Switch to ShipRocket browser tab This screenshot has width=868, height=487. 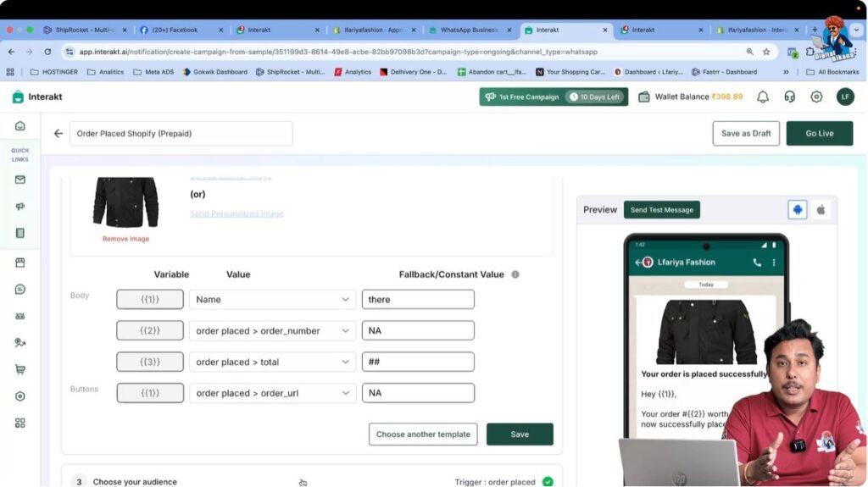coord(86,30)
